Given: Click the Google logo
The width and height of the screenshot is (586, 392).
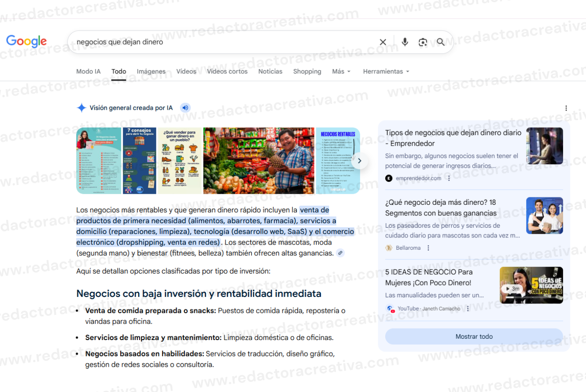Looking at the screenshot, I should [x=26, y=41].
